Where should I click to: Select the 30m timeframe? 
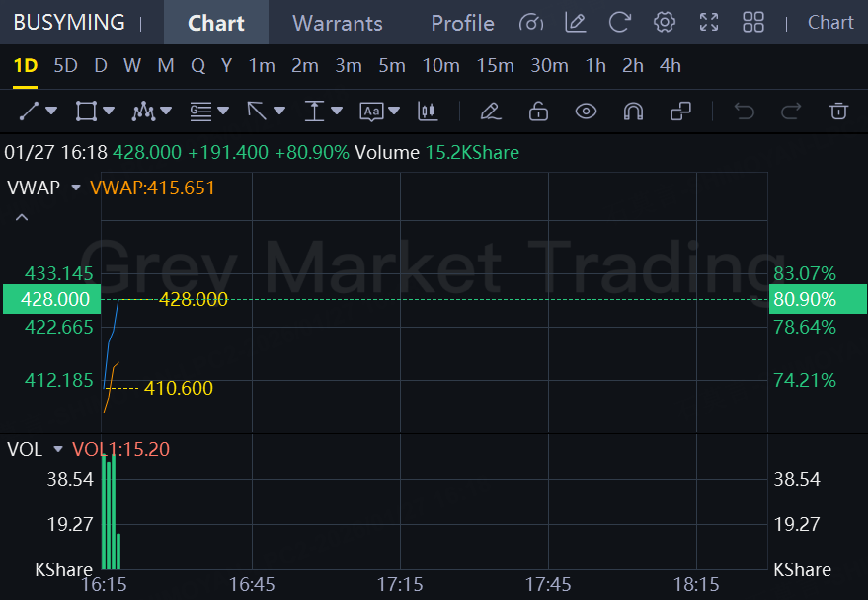tap(549, 65)
